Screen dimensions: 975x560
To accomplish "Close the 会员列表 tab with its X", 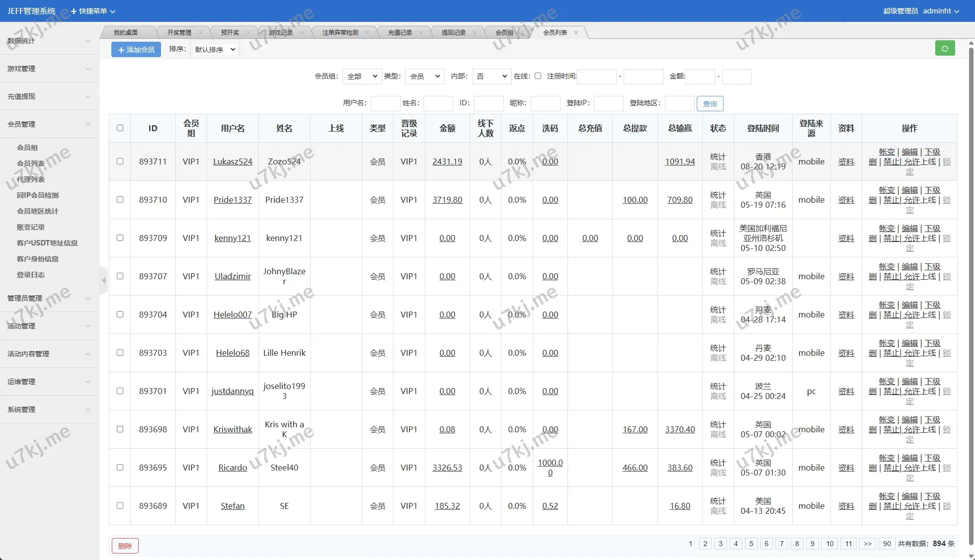I will tap(576, 32).
